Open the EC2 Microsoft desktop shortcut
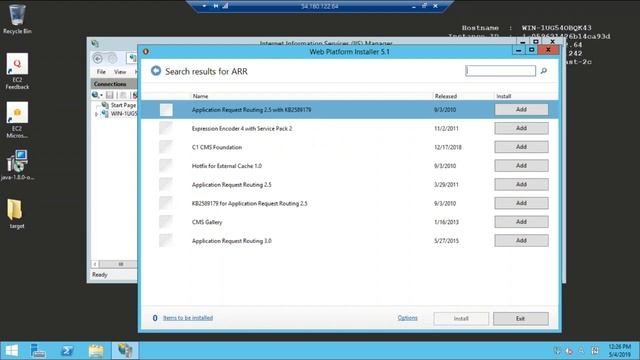This screenshot has width=640, height=360. 17,120
